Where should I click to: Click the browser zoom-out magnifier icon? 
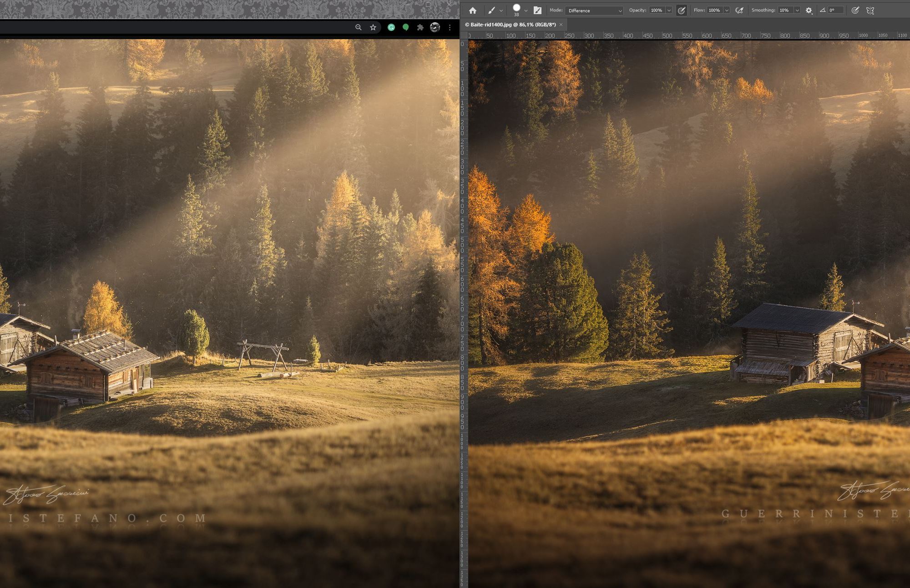point(358,27)
